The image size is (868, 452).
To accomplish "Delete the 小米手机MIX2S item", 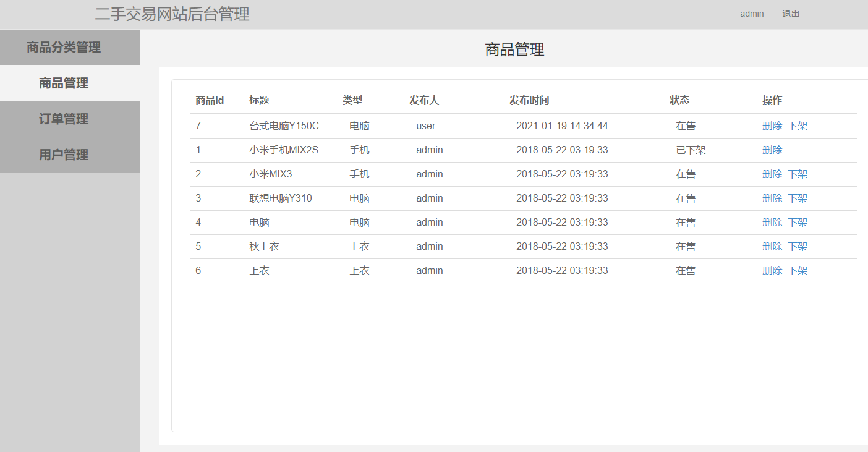I will (x=773, y=150).
